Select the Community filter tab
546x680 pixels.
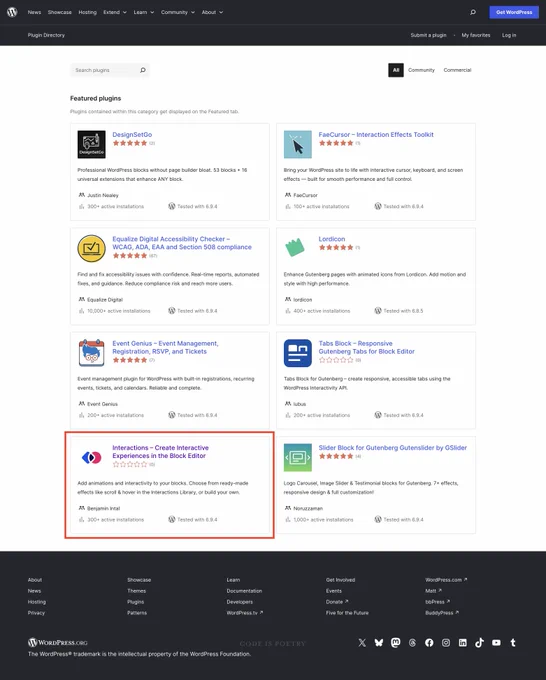(x=421, y=70)
